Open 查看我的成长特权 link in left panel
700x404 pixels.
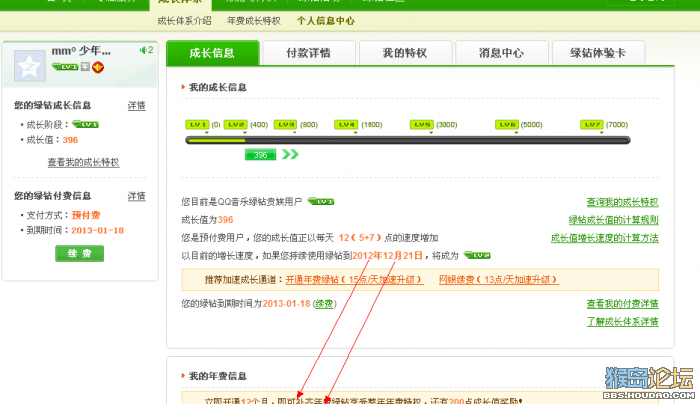tap(83, 162)
